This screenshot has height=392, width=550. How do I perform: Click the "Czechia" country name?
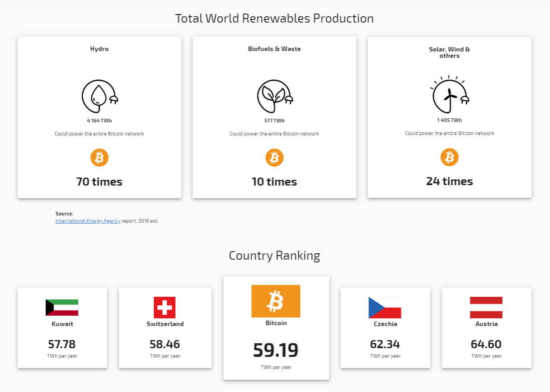(x=385, y=324)
